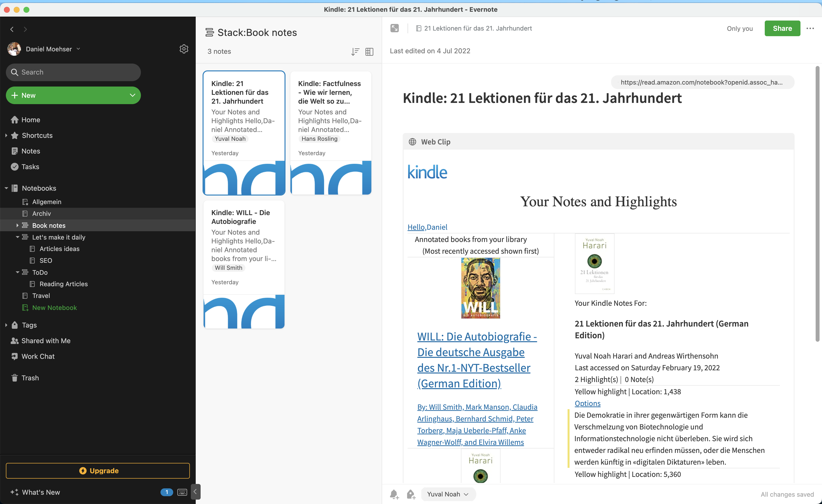This screenshot has height=504, width=822.
Task: Click the sort options icon in note list
Action: (x=355, y=52)
